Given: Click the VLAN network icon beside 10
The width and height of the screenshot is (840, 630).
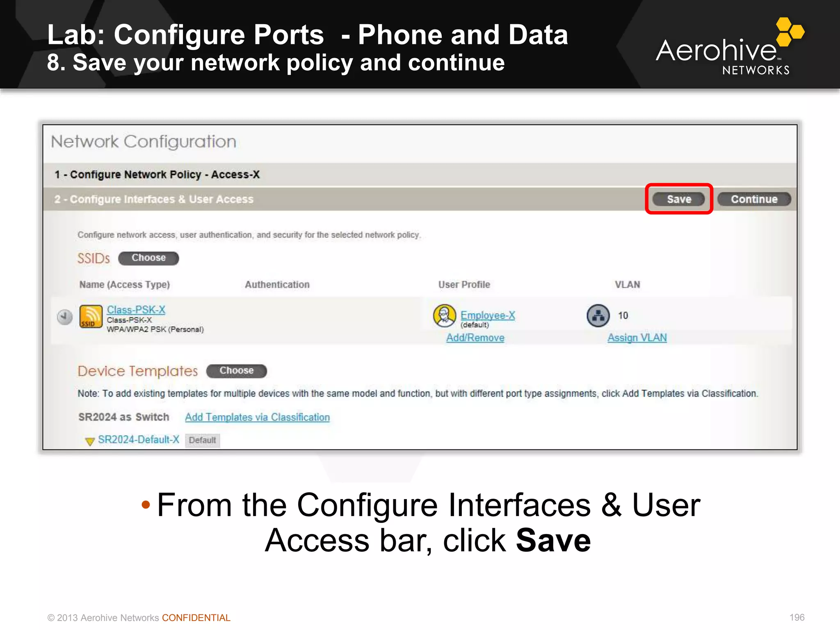Looking at the screenshot, I should [598, 315].
